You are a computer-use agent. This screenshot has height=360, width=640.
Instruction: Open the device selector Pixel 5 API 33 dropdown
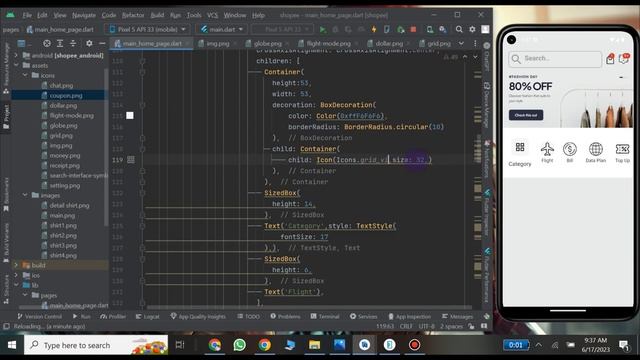(x=147, y=29)
